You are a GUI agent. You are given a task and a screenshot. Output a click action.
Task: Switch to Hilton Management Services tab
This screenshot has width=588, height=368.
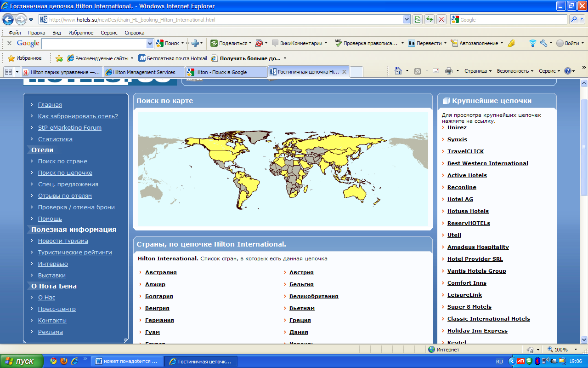144,72
